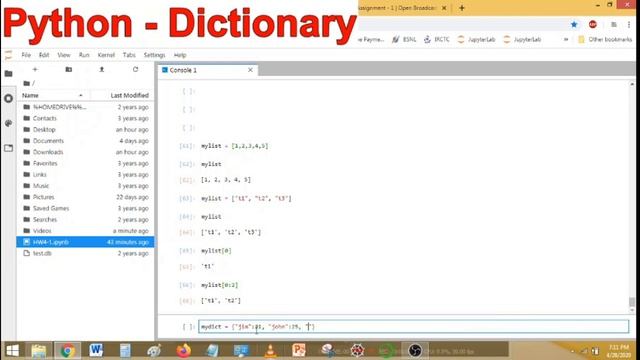This screenshot has height=360, width=640.
Task: Open the first JupyterLab bookmark
Action: (476, 40)
